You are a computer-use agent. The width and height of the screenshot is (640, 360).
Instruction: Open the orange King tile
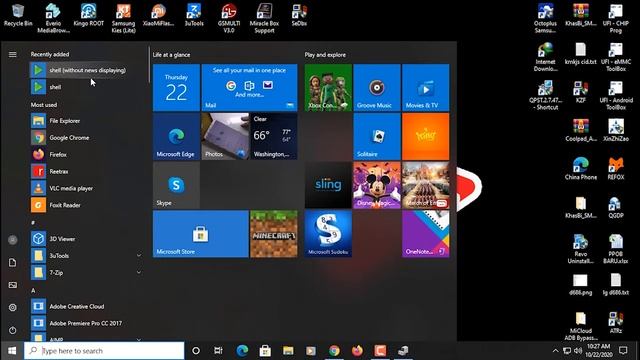pyautogui.click(x=425, y=136)
